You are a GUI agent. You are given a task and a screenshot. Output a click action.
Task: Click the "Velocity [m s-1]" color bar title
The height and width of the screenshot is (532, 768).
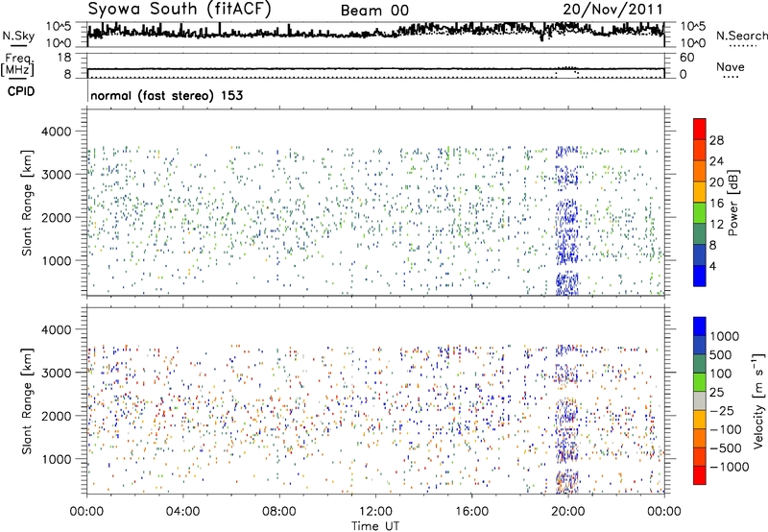click(x=758, y=400)
